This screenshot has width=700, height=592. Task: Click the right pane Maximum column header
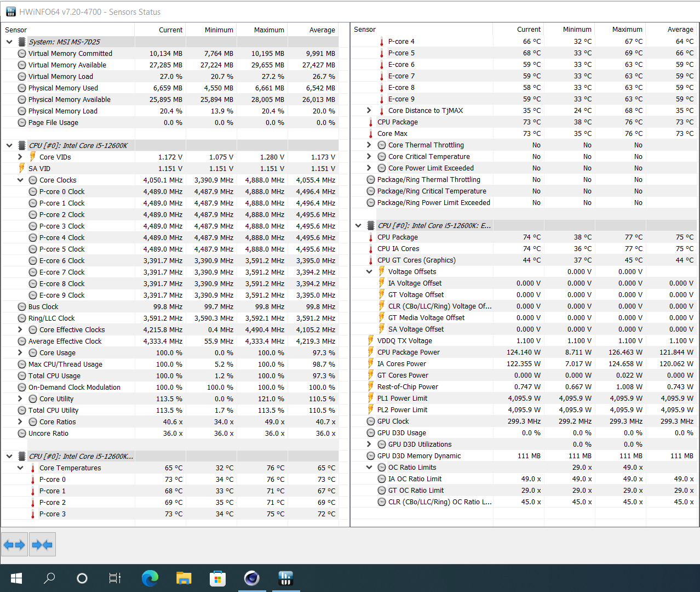point(621,29)
